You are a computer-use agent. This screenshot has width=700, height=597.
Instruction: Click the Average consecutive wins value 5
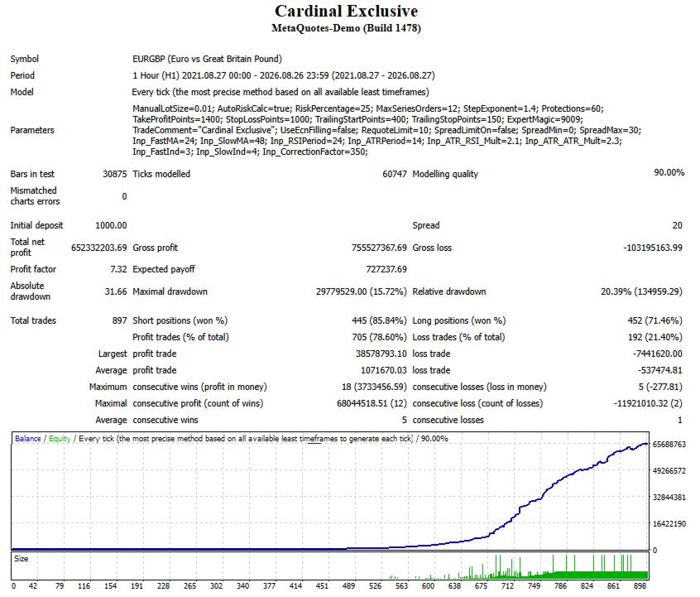pos(404,420)
